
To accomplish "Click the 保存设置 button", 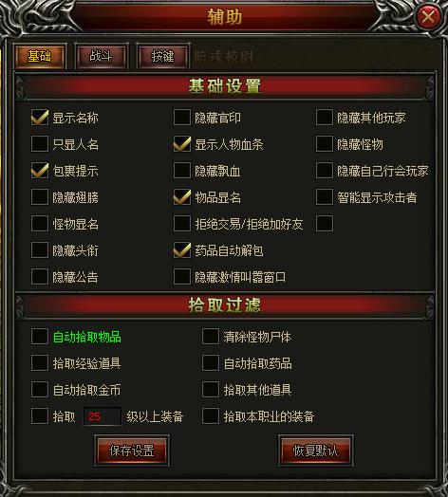I will [132, 451].
